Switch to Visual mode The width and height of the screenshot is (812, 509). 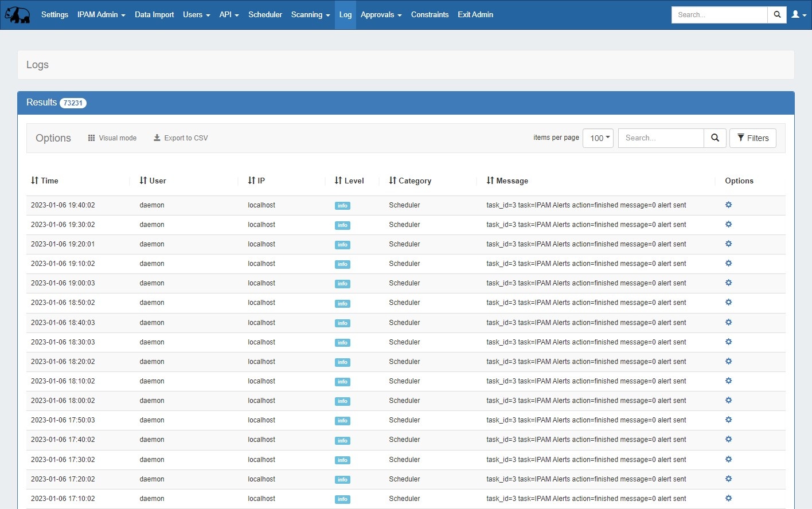(x=112, y=138)
